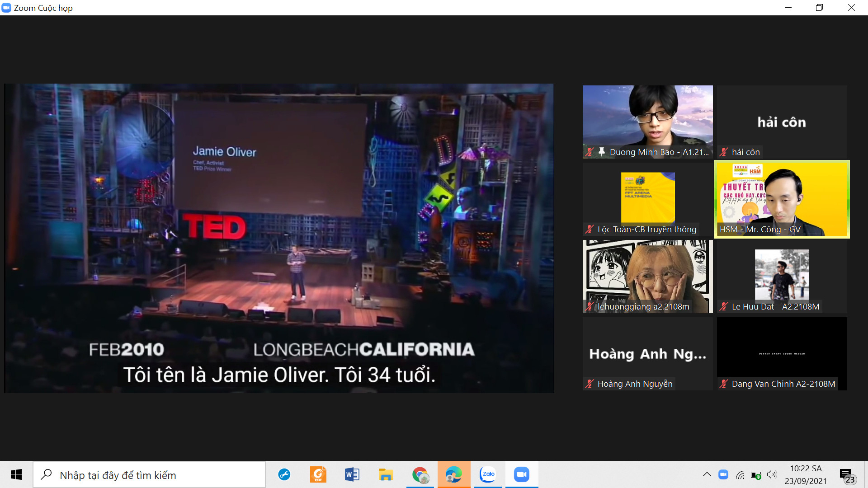Click the pin icon on Duong Minh Bao tile
Viewport: 868px width, 488px height.
coord(602,152)
